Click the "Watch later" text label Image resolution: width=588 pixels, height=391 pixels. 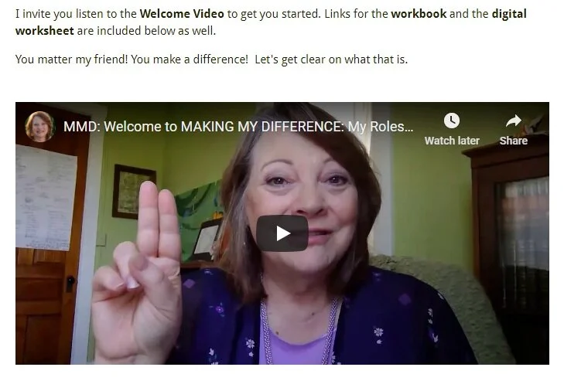point(452,141)
